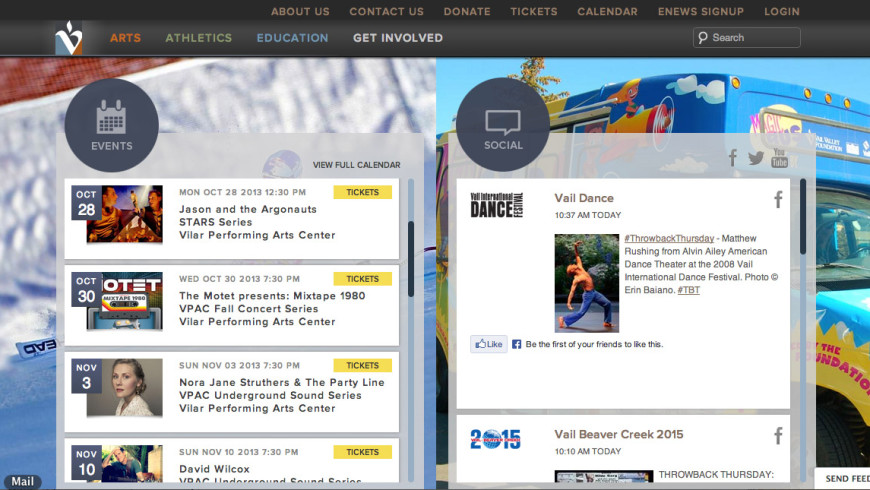Select the Education section tab
The width and height of the screenshot is (870, 490).
[x=292, y=38]
